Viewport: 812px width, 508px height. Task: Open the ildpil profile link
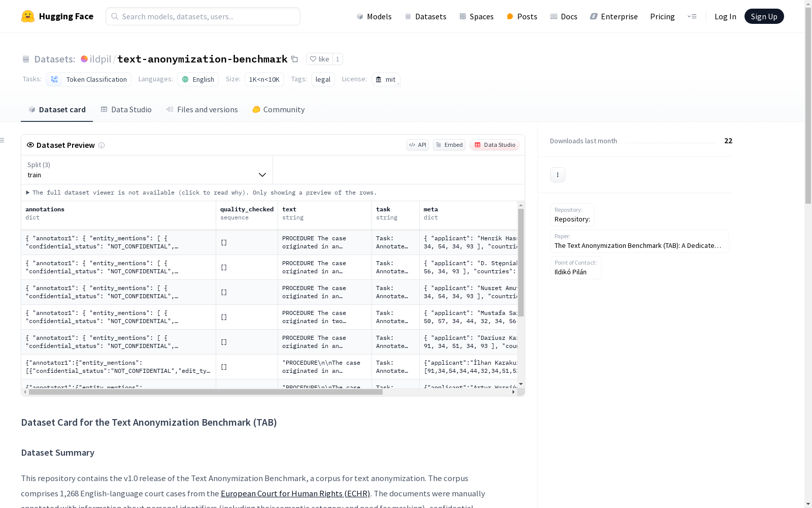tap(100, 59)
